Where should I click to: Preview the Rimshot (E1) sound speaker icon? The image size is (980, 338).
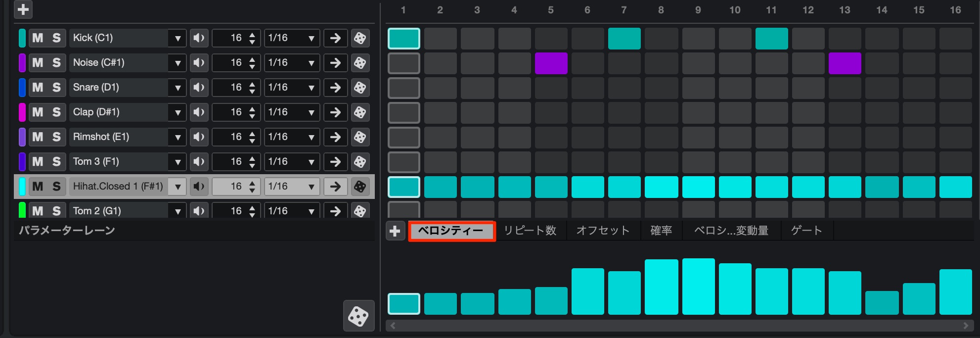click(199, 137)
